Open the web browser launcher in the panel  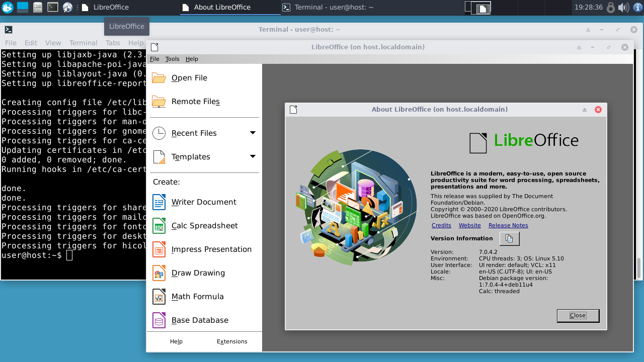(67, 7)
